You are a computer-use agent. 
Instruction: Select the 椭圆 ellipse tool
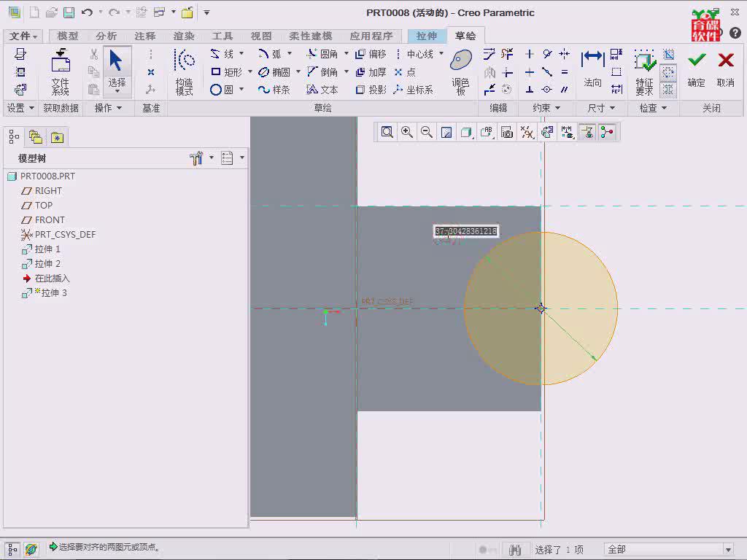[274, 72]
